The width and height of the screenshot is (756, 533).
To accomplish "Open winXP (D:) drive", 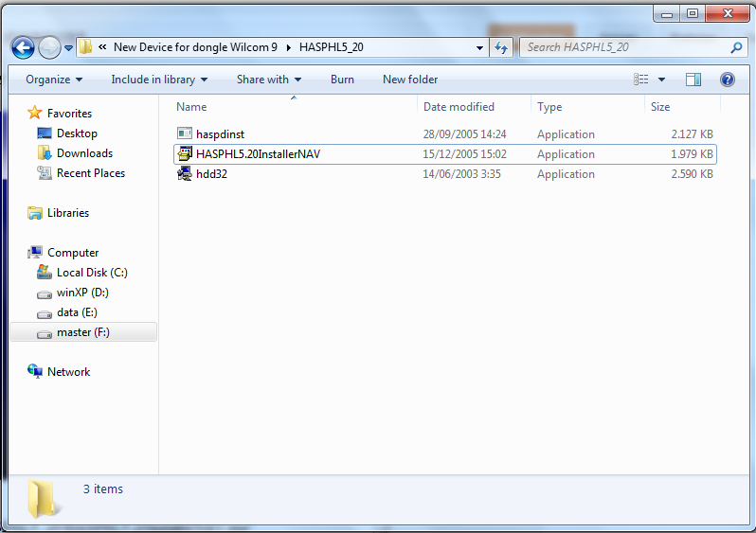I will click(x=82, y=293).
